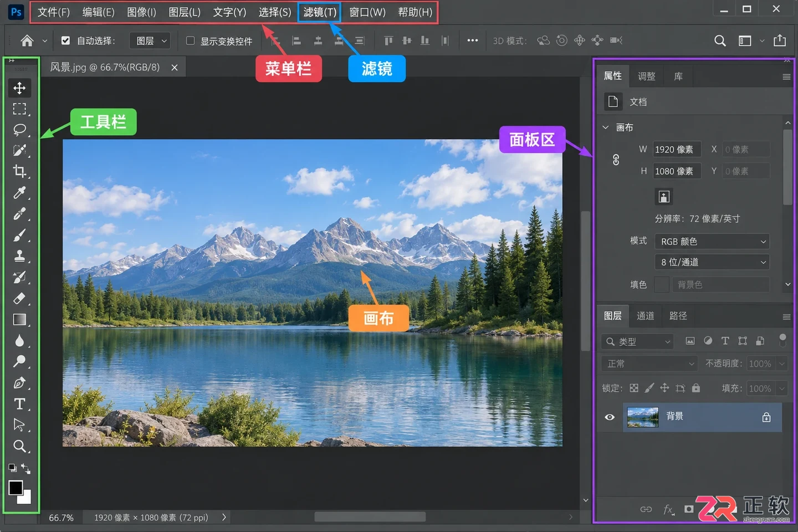
Task: Click the W field showing 1920 像素
Action: 677,150
